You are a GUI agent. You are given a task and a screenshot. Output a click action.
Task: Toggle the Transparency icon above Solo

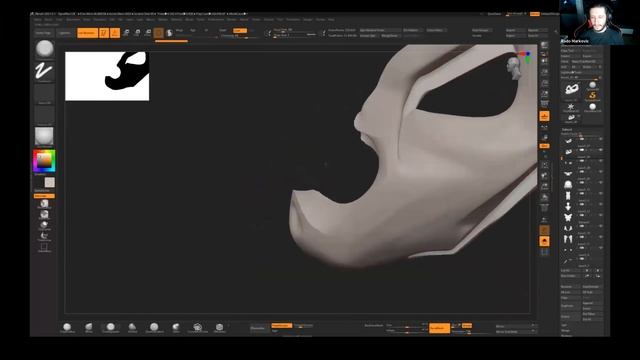544,230
